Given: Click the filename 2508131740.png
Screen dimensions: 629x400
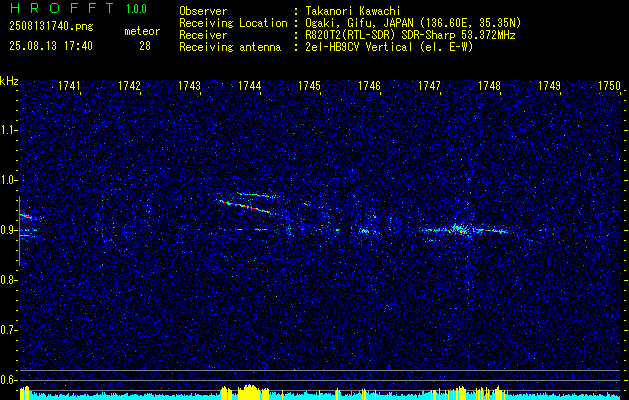Looking at the screenshot, I should (x=51, y=27).
